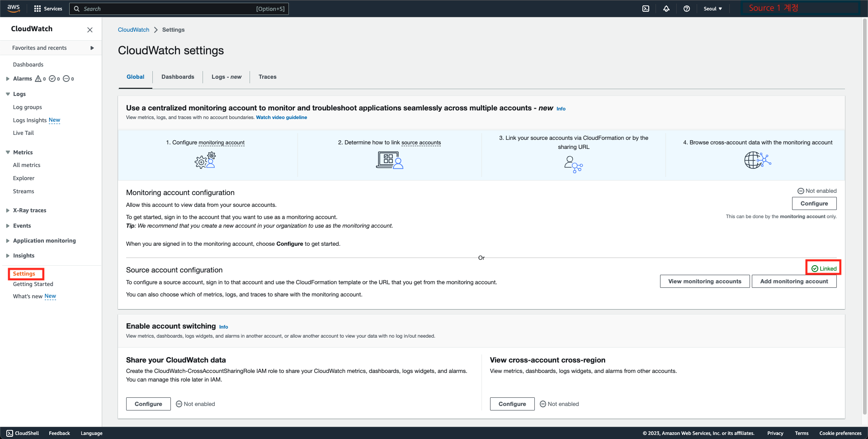Collapse the Metrics section
This screenshot has height=439, width=868.
pos(7,152)
